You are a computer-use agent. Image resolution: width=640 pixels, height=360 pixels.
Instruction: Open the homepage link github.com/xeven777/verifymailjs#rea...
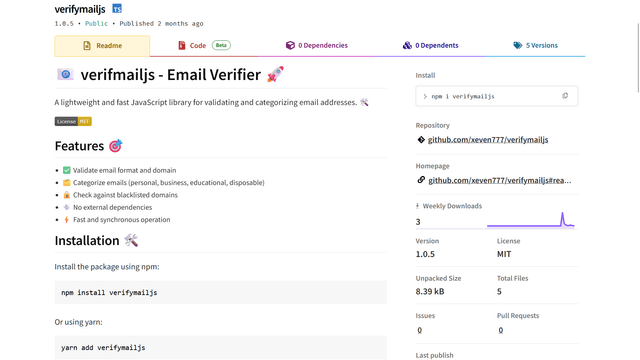click(x=500, y=180)
